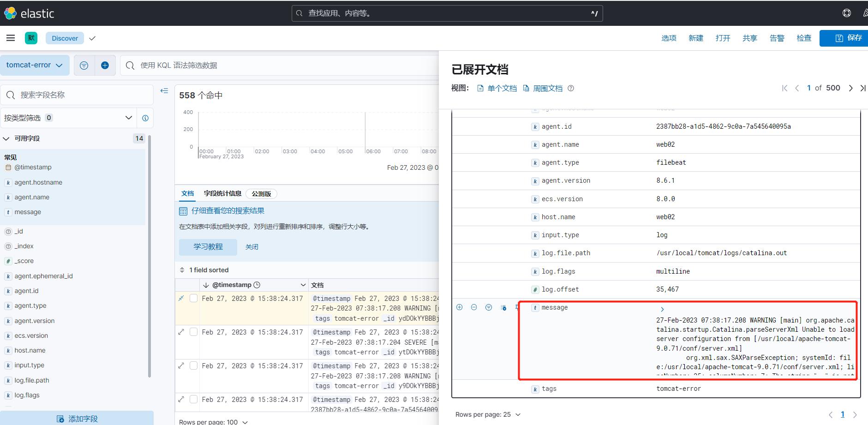Select checkbox of fourth document row
Image resolution: width=868 pixels, height=425 pixels.
(194, 399)
